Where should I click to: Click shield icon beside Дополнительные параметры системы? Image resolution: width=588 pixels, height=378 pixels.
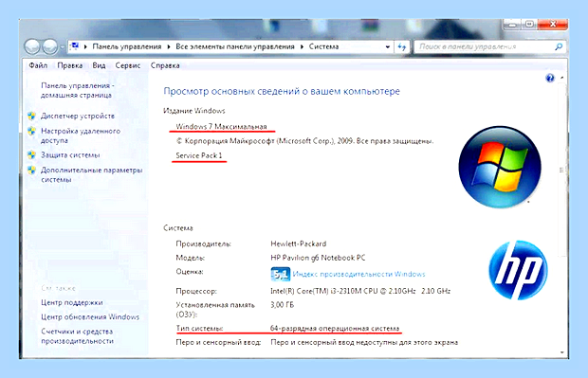pyautogui.click(x=31, y=171)
